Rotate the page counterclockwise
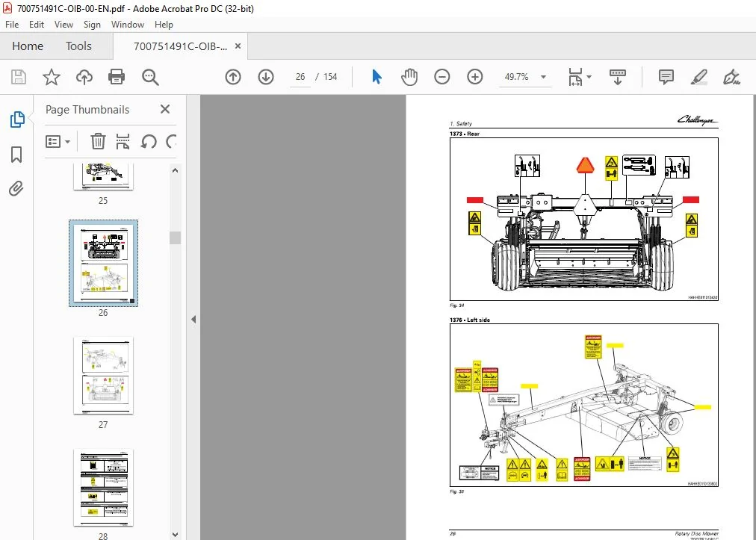756x540 pixels. (149, 142)
